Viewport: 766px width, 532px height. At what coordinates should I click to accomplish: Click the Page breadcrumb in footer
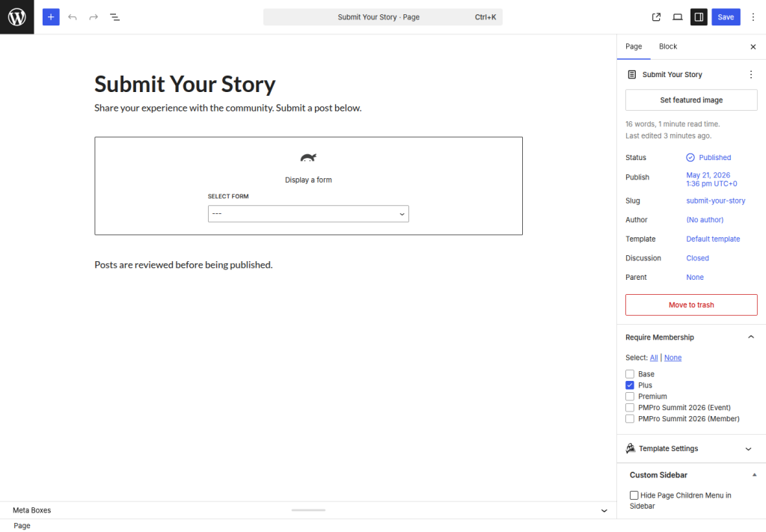click(x=22, y=526)
